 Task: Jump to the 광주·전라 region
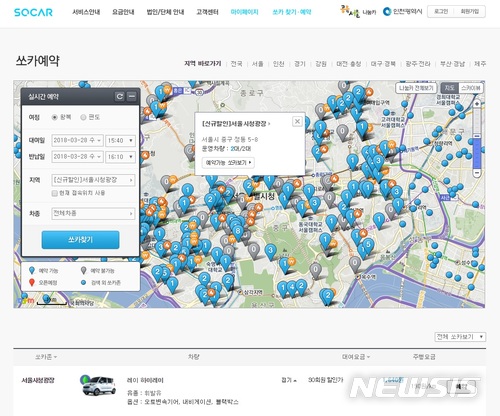[x=418, y=64]
